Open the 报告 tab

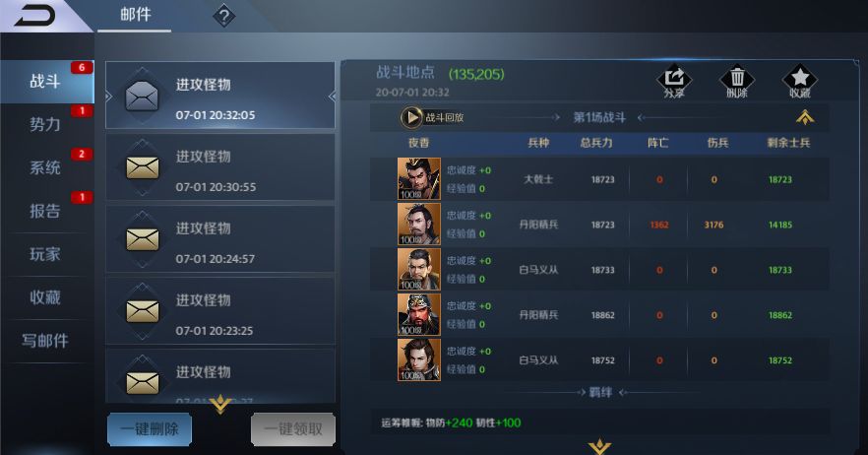[x=45, y=211]
